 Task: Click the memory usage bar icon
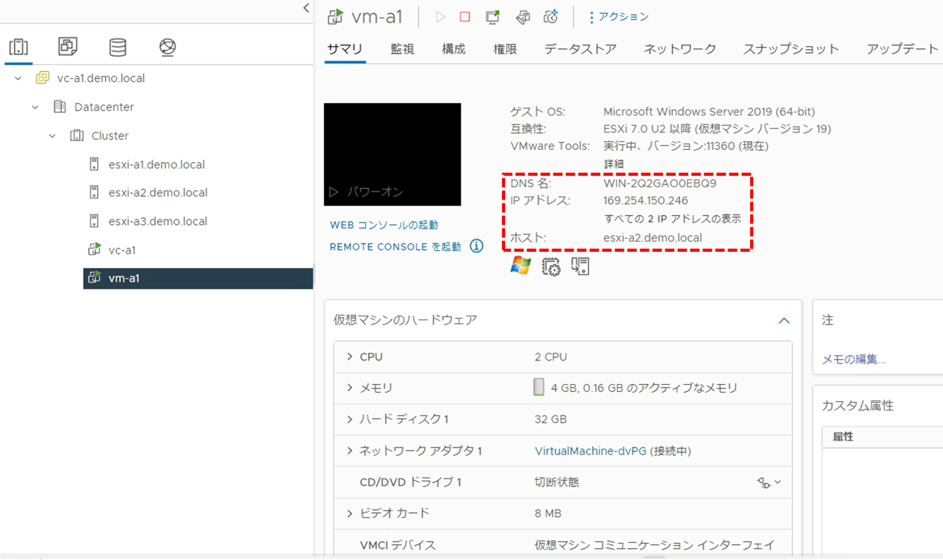(x=539, y=387)
